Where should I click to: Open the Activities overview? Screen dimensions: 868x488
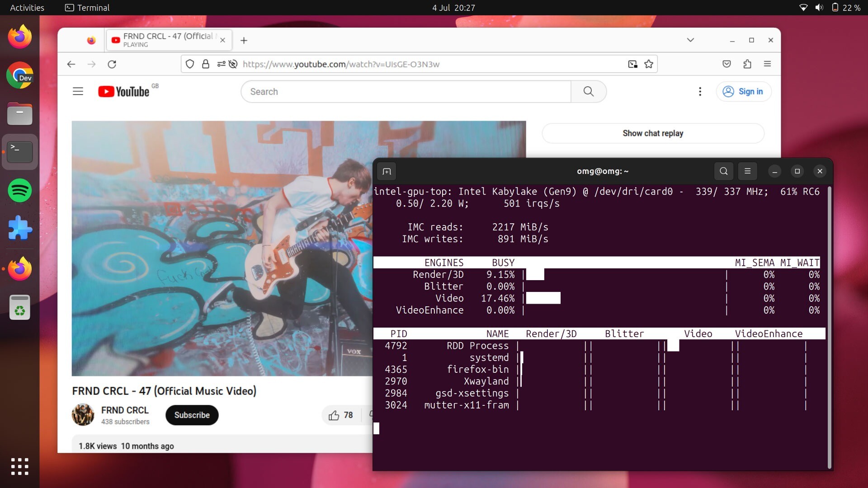click(x=27, y=8)
